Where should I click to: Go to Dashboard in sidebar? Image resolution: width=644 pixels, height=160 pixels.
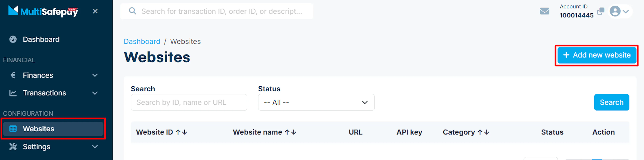pyautogui.click(x=41, y=39)
